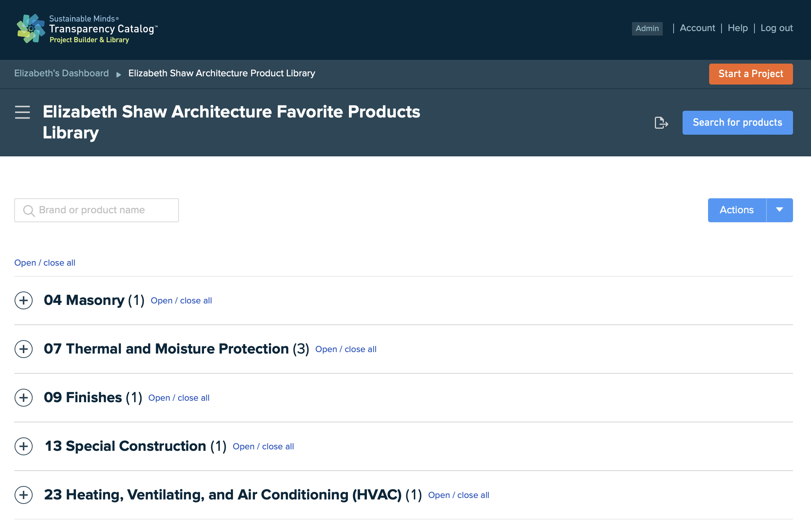Open the Account link

697,28
